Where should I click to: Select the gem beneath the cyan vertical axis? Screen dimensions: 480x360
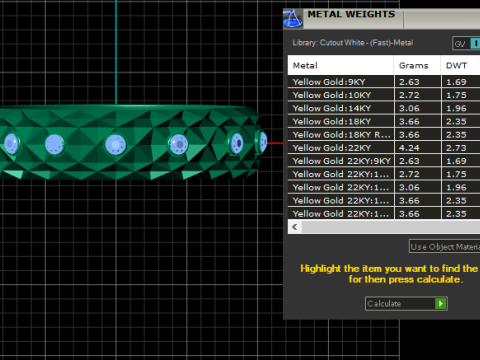tap(116, 145)
